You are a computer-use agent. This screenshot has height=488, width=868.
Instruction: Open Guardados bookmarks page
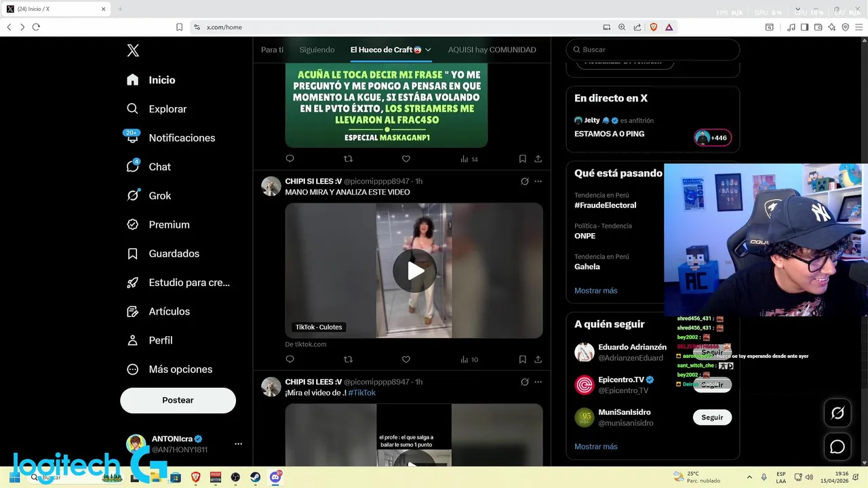click(x=163, y=253)
